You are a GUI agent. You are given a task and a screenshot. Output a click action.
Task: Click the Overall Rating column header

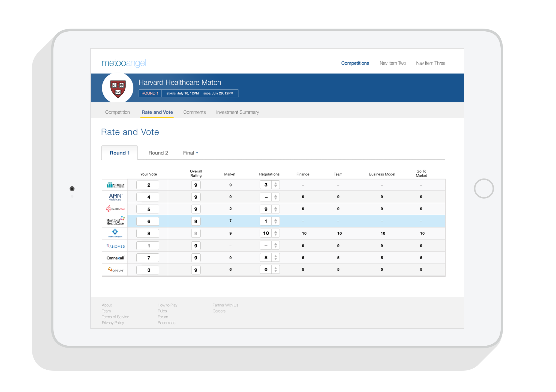[x=196, y=174]
